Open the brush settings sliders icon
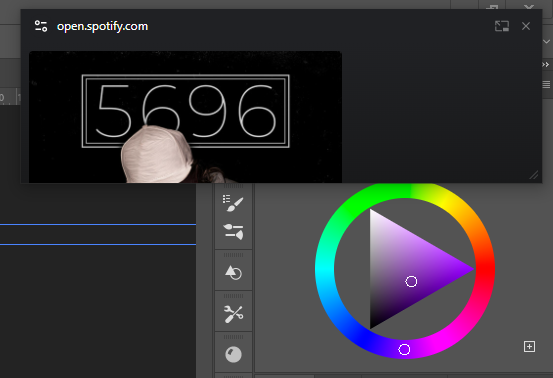553x378 pixels. pyautogui.click(x=233, y=231)
